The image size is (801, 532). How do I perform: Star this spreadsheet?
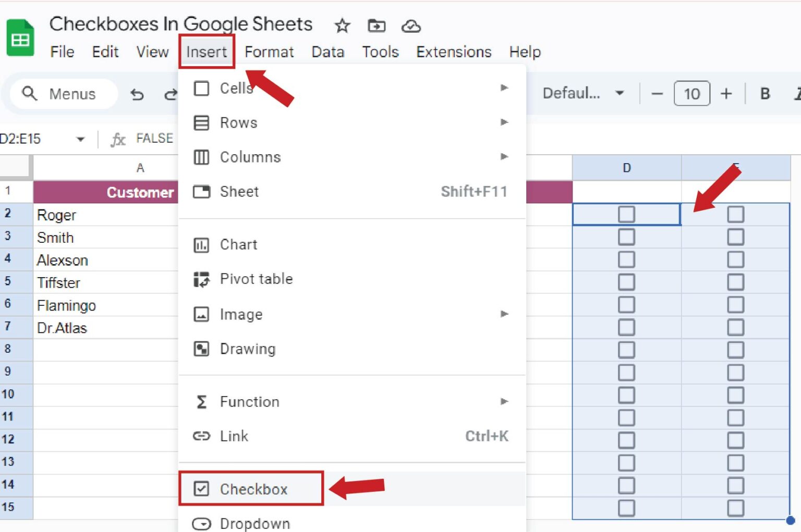point(342,26)
